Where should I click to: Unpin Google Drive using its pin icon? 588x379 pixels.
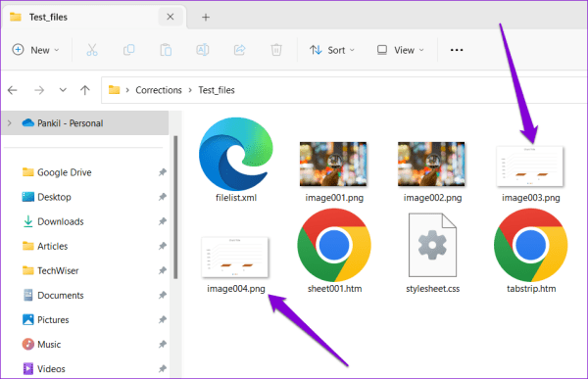[x=162, y=172]
